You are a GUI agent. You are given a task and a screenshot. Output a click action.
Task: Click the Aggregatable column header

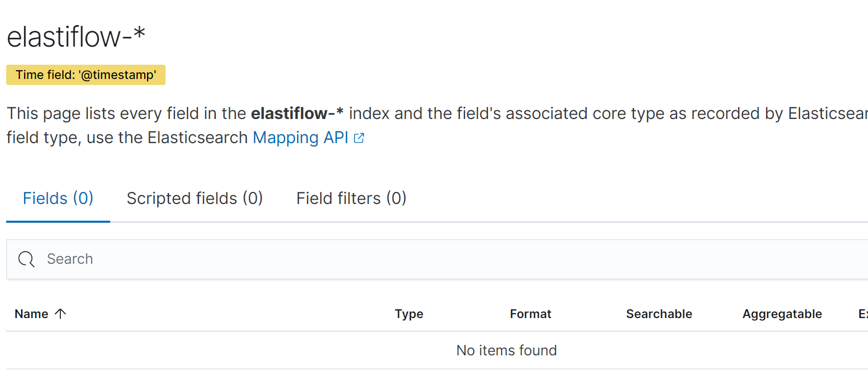pyautogui.click(x=781, y=314)
